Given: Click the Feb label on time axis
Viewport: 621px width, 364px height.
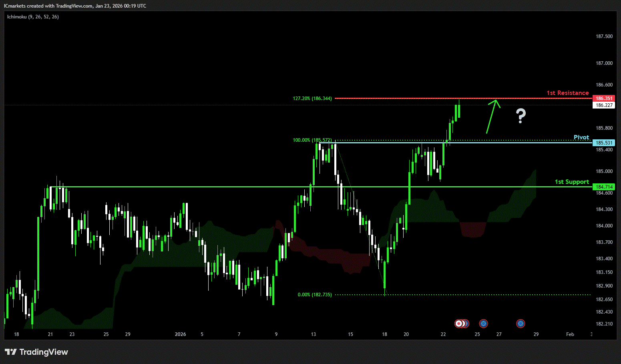Looking at the screenshot, I should coord(570,334).
